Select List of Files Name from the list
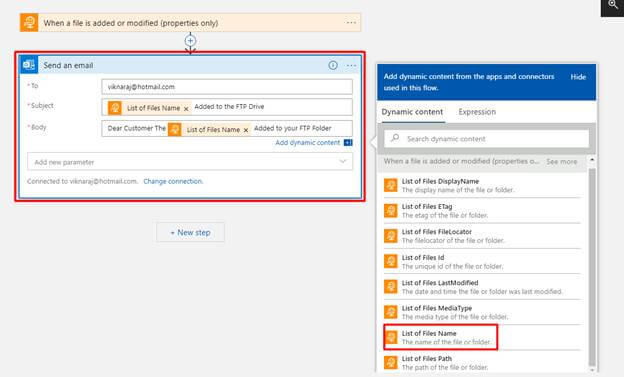 coord(441,337)
